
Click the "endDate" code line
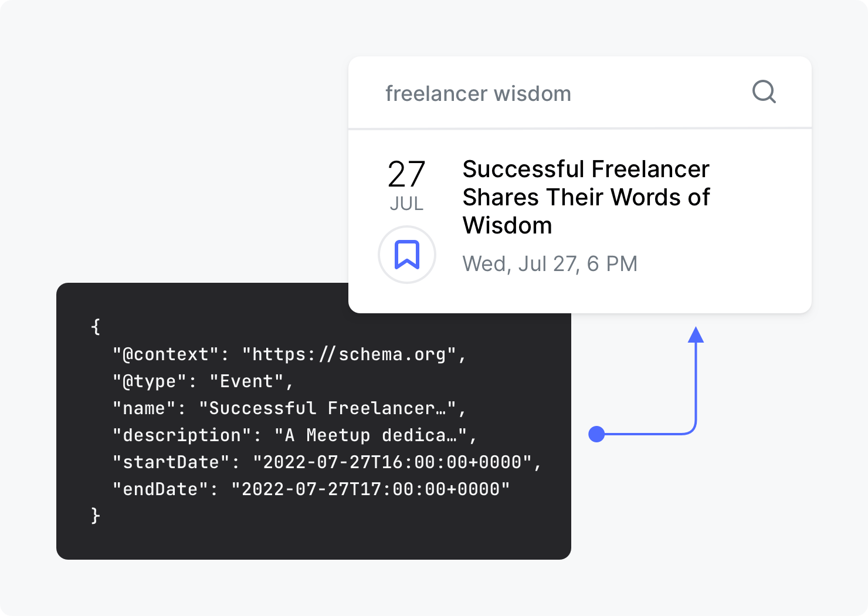point(311,489)
